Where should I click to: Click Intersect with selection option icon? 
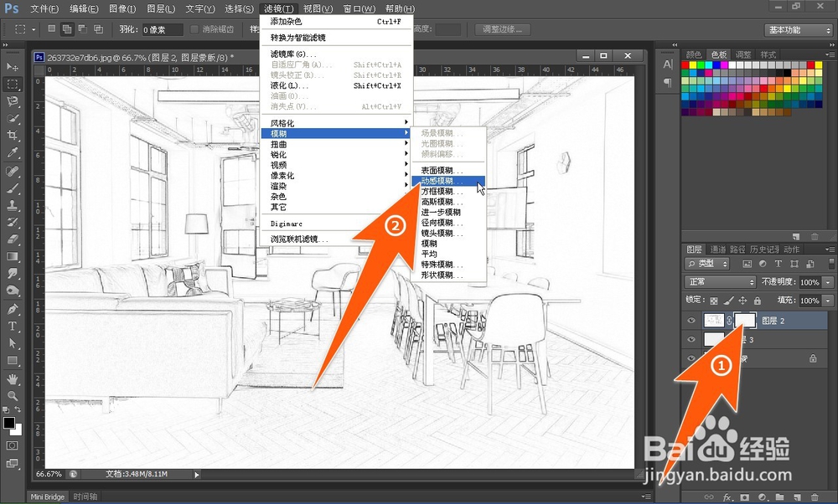98,28
